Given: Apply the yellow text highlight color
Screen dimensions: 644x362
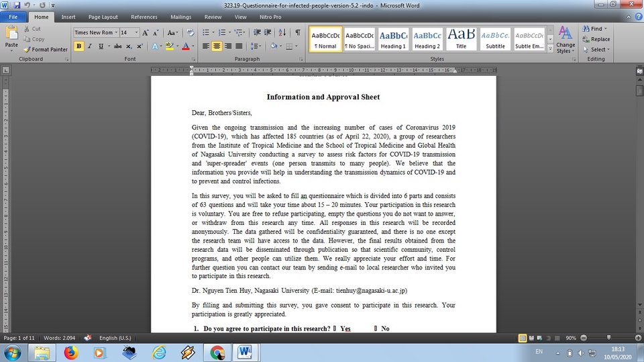Looking at the screenshot, I should point(170,46).
